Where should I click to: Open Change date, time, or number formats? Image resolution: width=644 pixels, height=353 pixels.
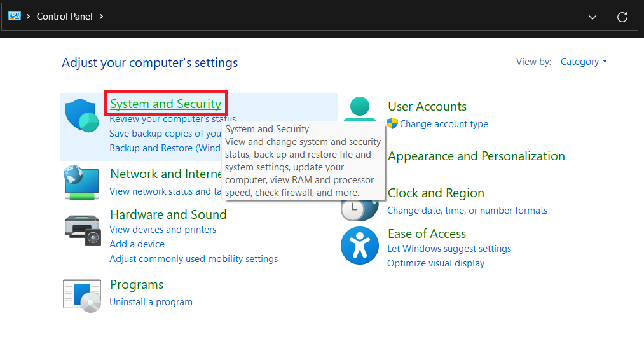tap(467, 211)
